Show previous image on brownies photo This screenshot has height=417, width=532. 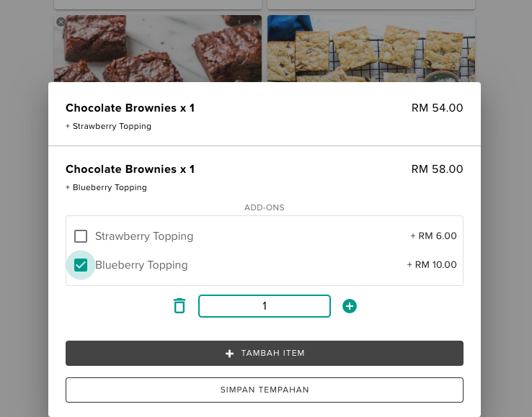click(240, 22)
